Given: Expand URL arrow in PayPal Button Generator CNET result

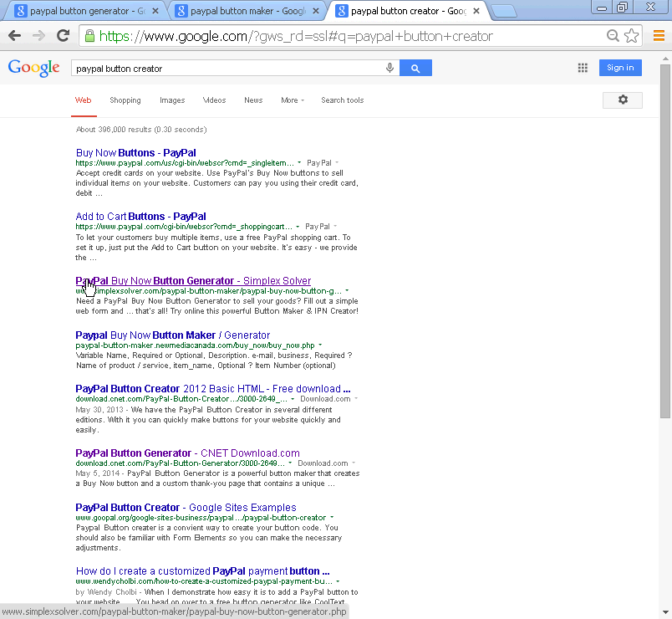Looking at the screenshot, I should (290, 463).
